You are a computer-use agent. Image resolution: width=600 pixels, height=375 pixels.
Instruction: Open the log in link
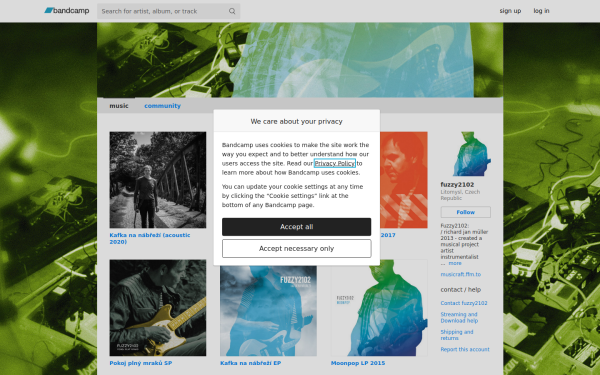[541, 11]
